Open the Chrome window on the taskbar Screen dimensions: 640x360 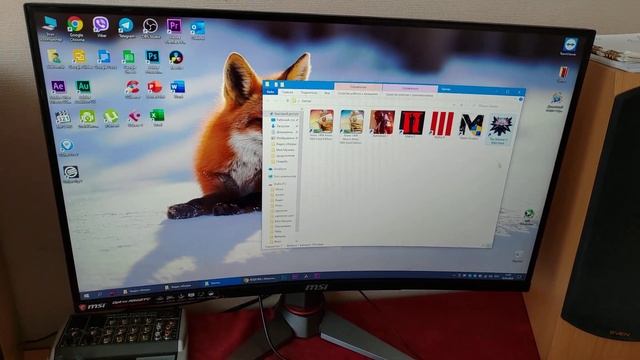(x=260, y=280)
